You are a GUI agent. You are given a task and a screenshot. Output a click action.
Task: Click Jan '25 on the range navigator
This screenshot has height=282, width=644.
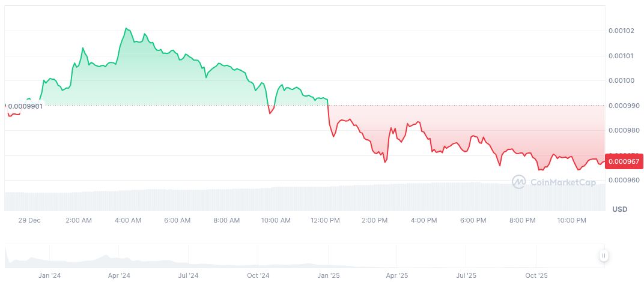click(328, 275)
